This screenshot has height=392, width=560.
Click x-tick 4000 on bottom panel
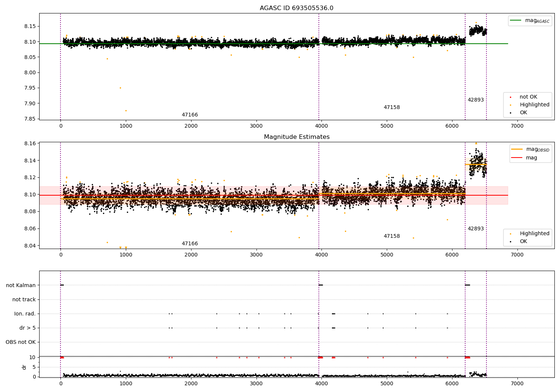[321, 384]
